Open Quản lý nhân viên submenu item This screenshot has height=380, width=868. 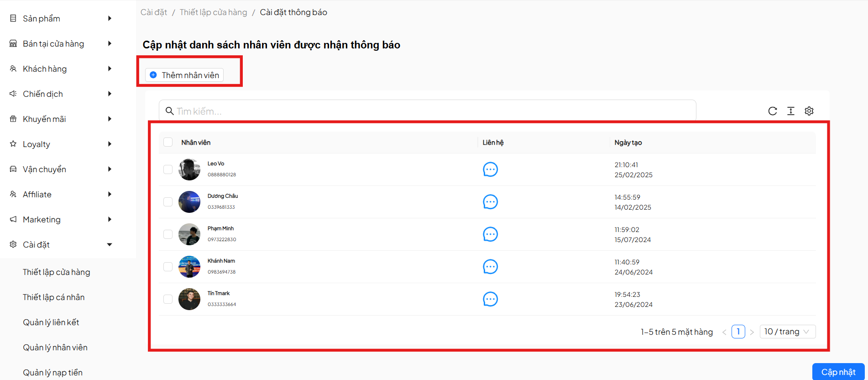point(55,348)
